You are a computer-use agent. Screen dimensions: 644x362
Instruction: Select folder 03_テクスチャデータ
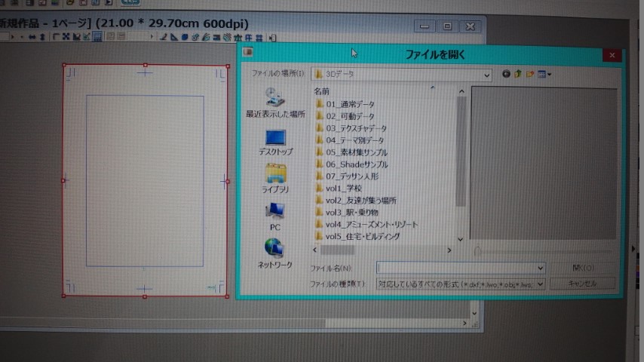click(351, 128)
